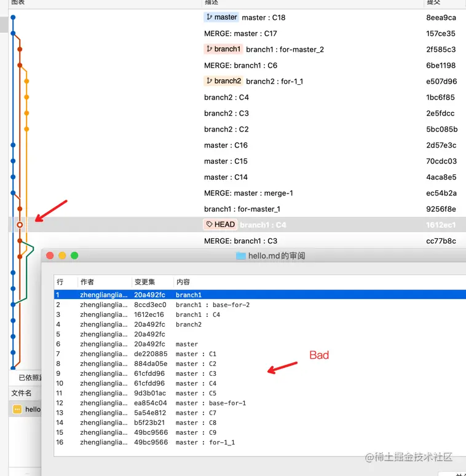The image size is (466, 476).
Task: Select commit 'MERGE: master : C17'
Action: point(240,33)
